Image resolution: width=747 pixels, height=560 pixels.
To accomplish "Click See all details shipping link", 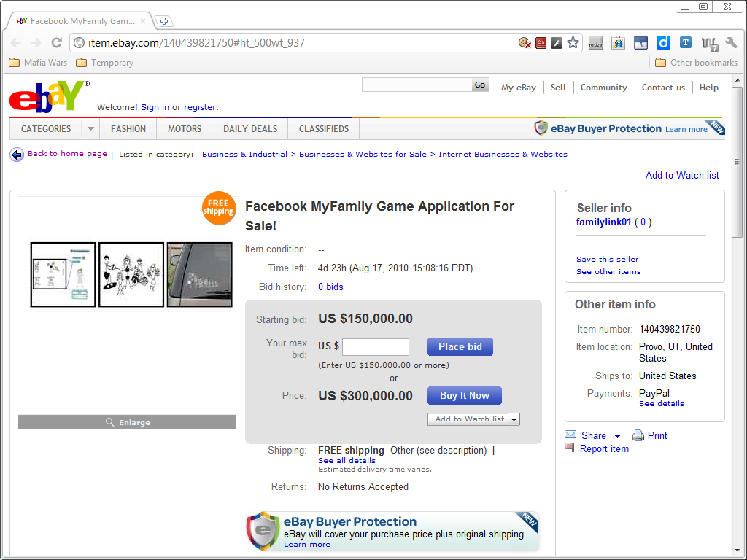I will pos(347,461).
